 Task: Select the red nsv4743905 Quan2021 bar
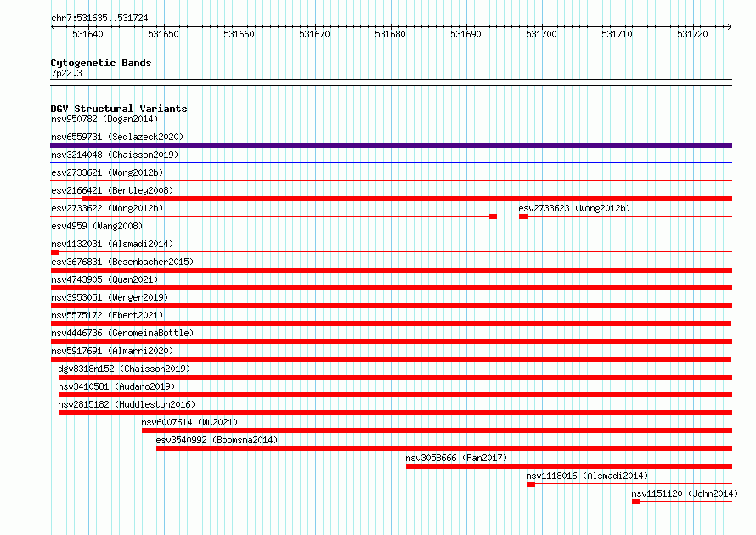pyautogui.click(x=391, y=288)
